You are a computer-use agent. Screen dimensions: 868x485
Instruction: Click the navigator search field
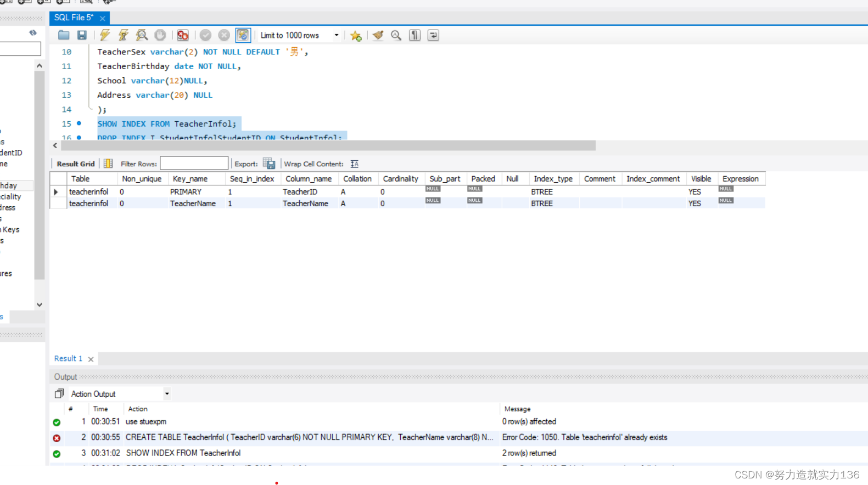click(x=20, y=49)
